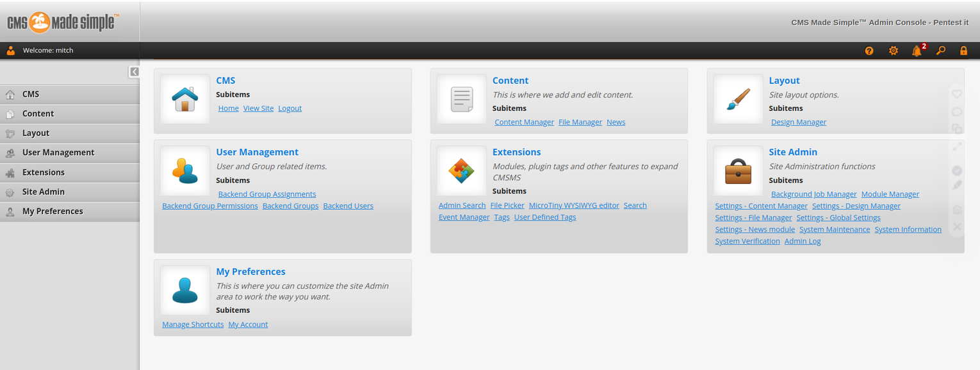980x370 pixels.
Task: Open the News link
Action: [x=616, y=122]
